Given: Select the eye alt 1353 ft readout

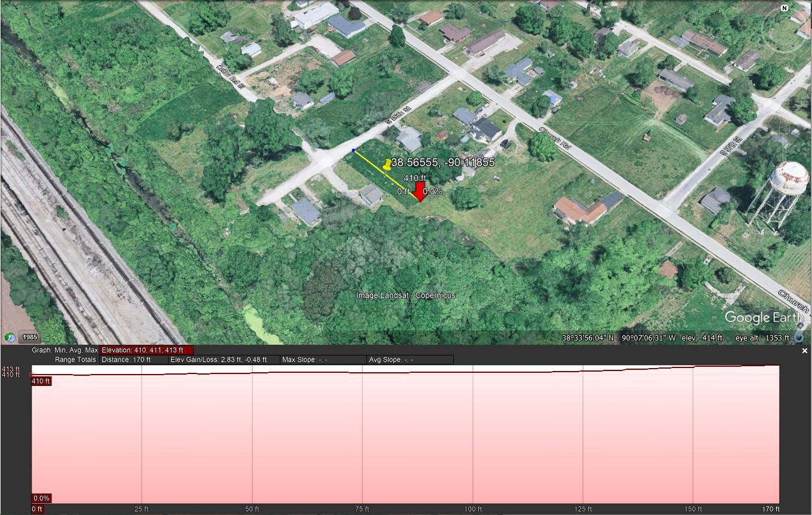Looking at the screenshot, I should coord(762,338).
